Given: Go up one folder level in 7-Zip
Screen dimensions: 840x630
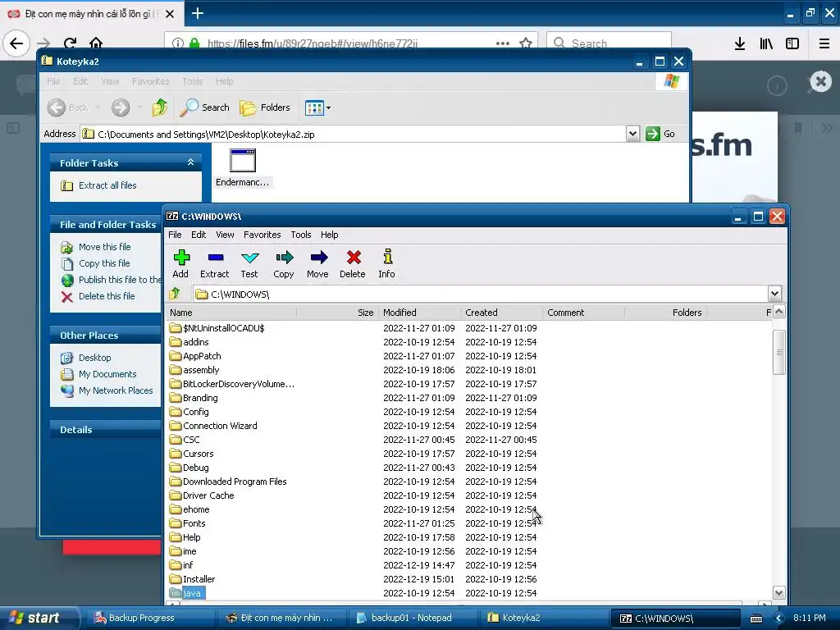Looking at the screenshot, I should 175,294.
